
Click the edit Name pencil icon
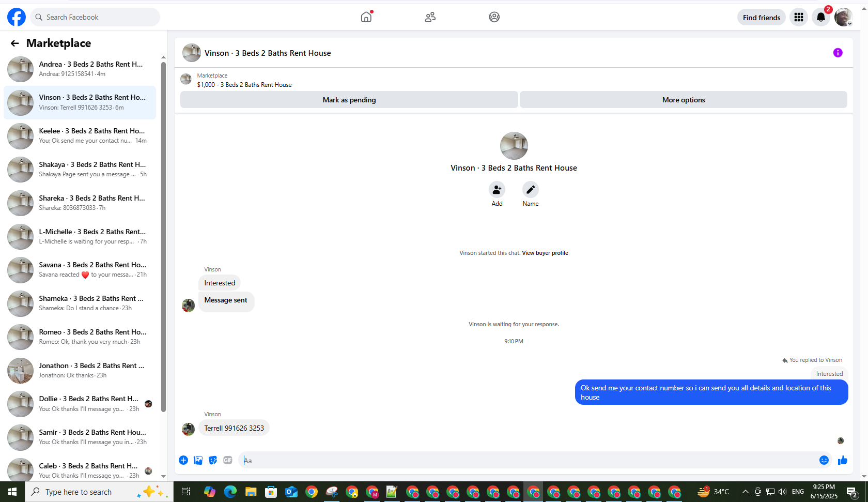531,190
